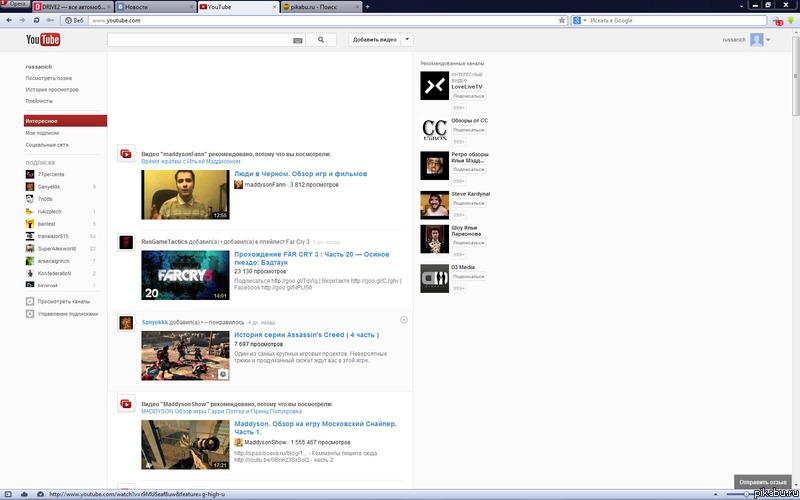800x500 pixels.
Task: Click the on-screen keyboard icon in YouTube search
Action: (x=298, y=40)
